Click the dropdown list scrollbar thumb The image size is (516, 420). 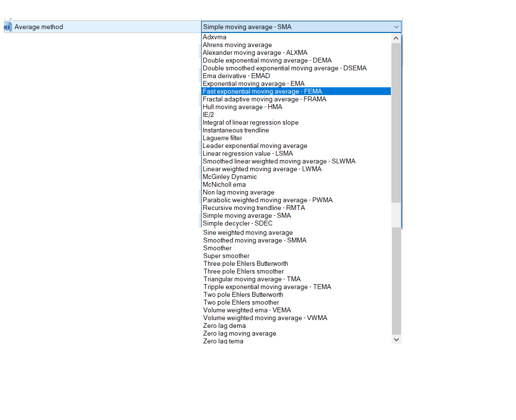pos(396,123)
